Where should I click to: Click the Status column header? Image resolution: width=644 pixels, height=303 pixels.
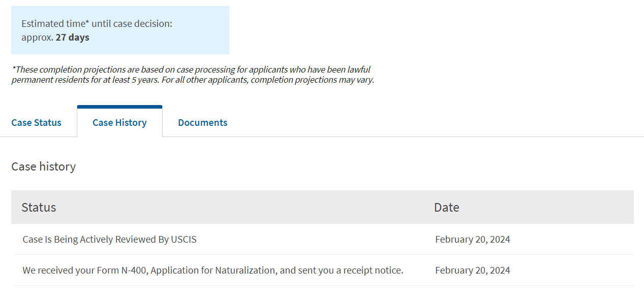[39, 208]
